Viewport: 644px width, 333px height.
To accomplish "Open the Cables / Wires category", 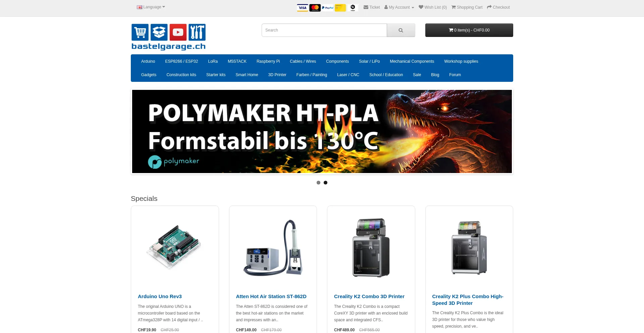I will coord(303,61).
